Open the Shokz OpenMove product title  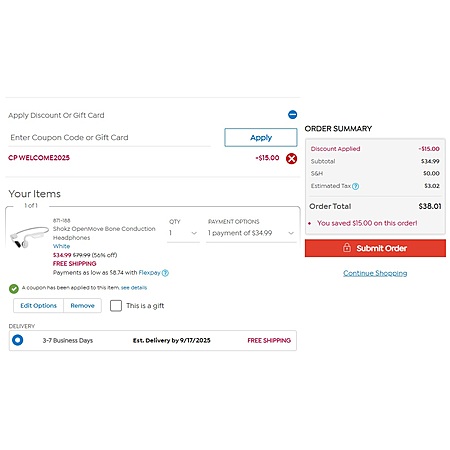click(x=104, y=233)
